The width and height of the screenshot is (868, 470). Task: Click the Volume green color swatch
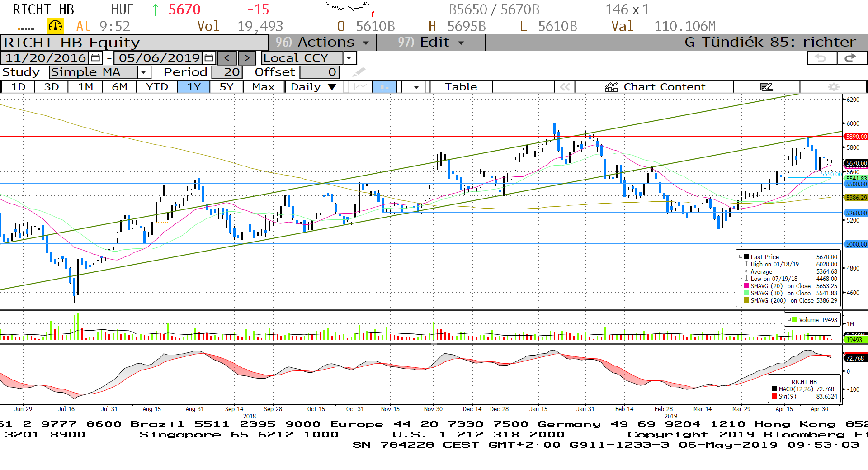click(x=795, y=319)
